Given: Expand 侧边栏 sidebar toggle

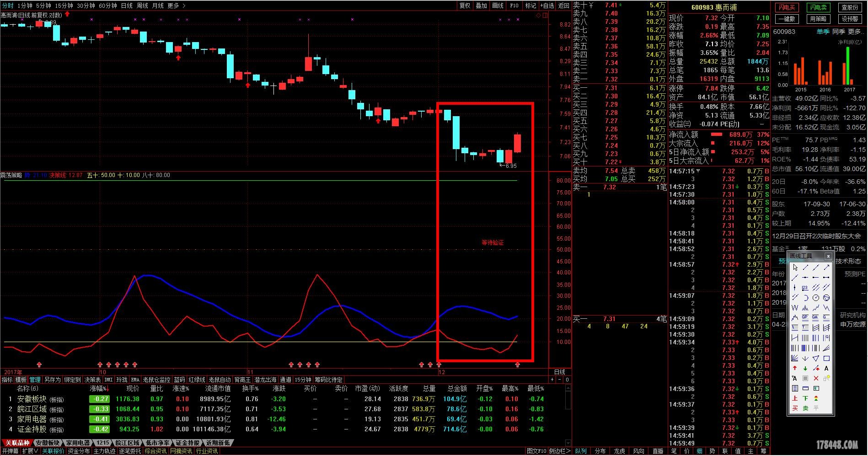Looking at the screenshot, I should tap(559, 451).
